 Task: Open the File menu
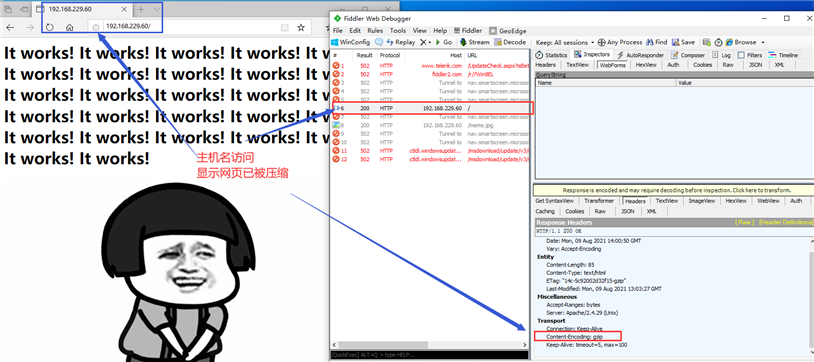pyautogui.click(x=337, y=31)
